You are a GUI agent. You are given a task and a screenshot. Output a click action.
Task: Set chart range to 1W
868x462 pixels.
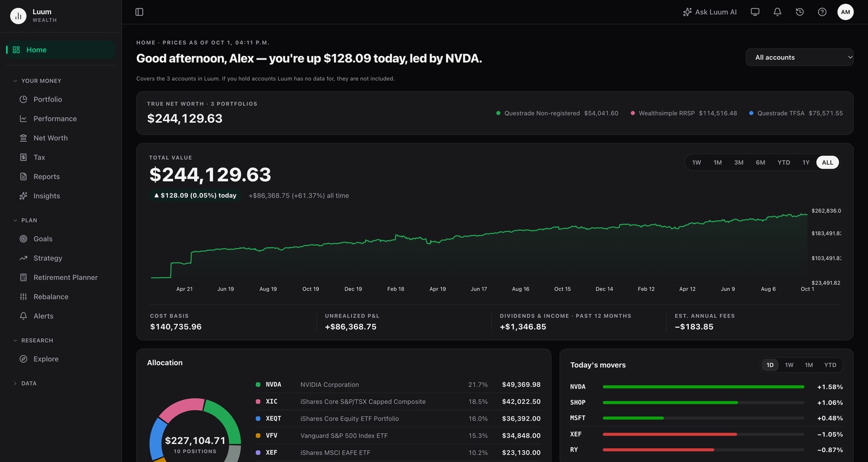pos(696,163)
